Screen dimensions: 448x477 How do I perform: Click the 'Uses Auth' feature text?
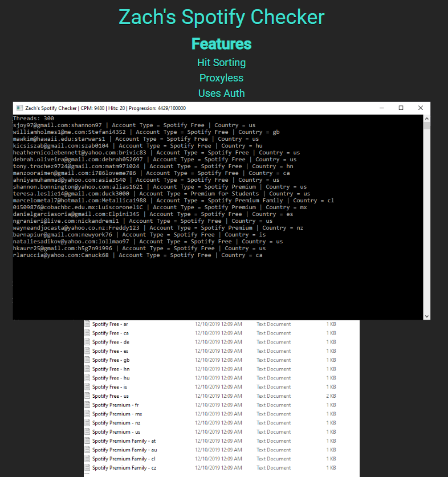tap(221, 93)
